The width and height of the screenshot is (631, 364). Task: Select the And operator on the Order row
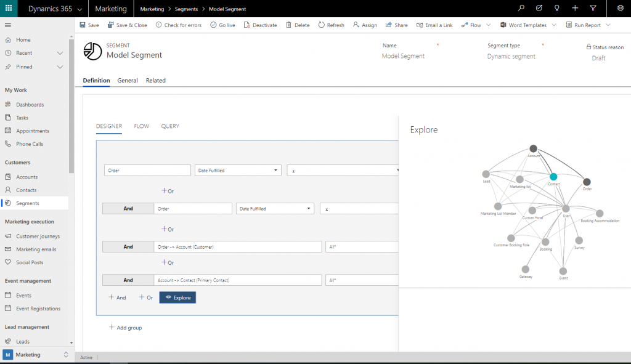point(128,208)
